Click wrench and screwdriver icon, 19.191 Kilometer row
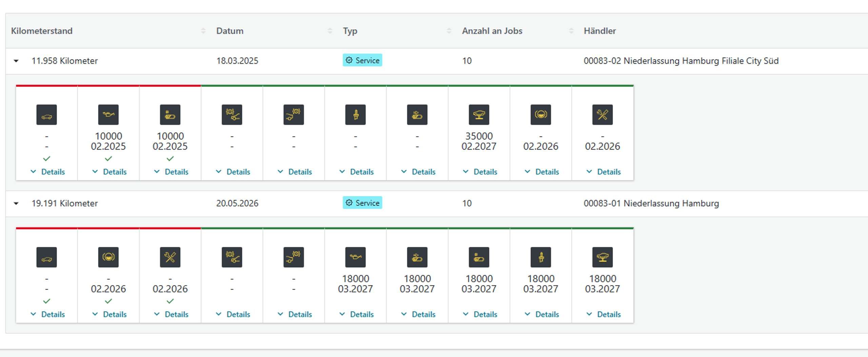This screenshot has height=357, width=868. [170, 257]
